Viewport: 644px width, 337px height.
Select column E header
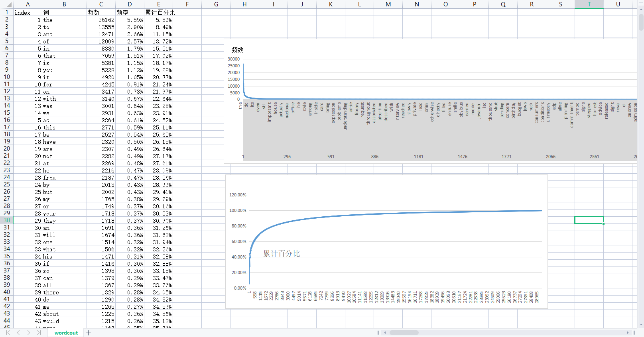[x=158, y=4]
